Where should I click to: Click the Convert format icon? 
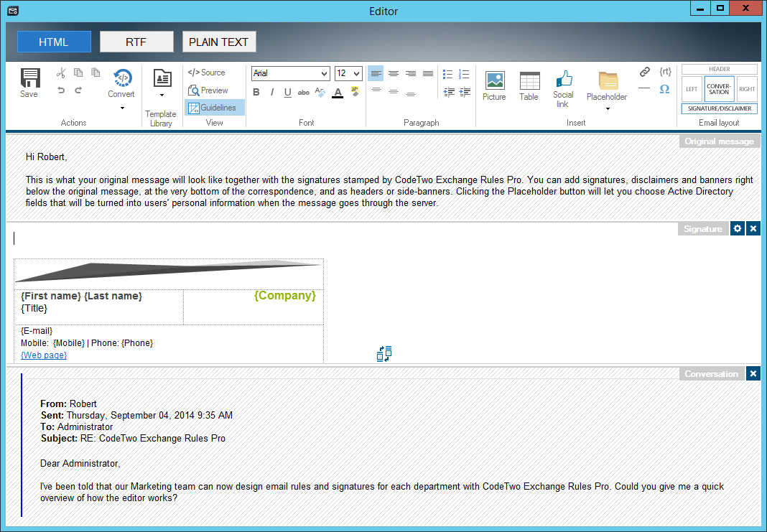122,78
